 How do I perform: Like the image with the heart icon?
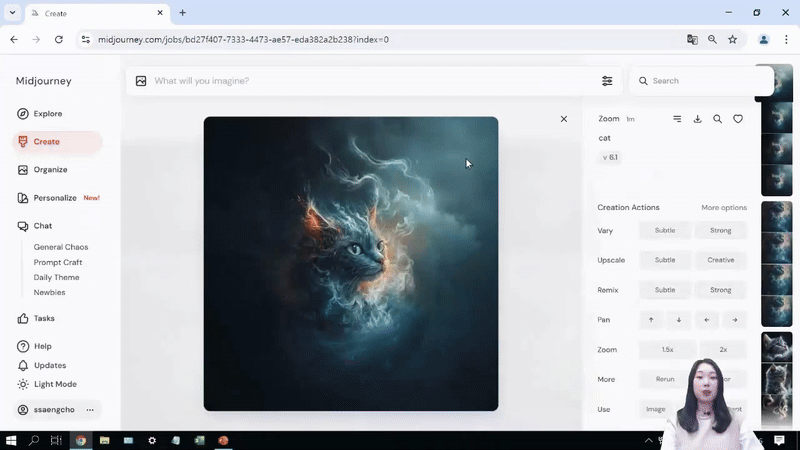738,119
